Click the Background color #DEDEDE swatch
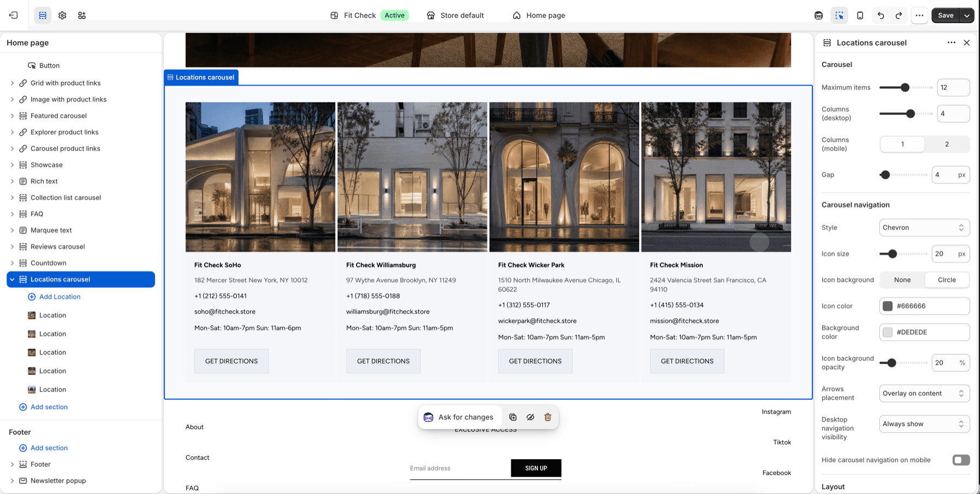 click(x=887, y=332)
